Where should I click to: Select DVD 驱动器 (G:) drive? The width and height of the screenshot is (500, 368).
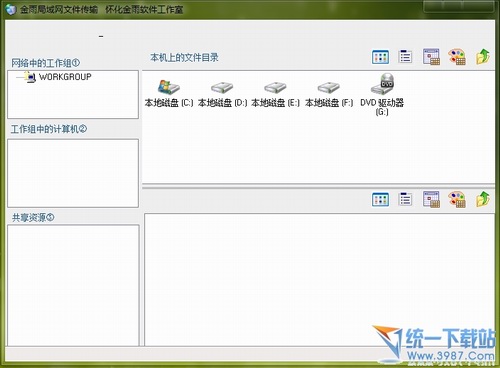point(382,95)
